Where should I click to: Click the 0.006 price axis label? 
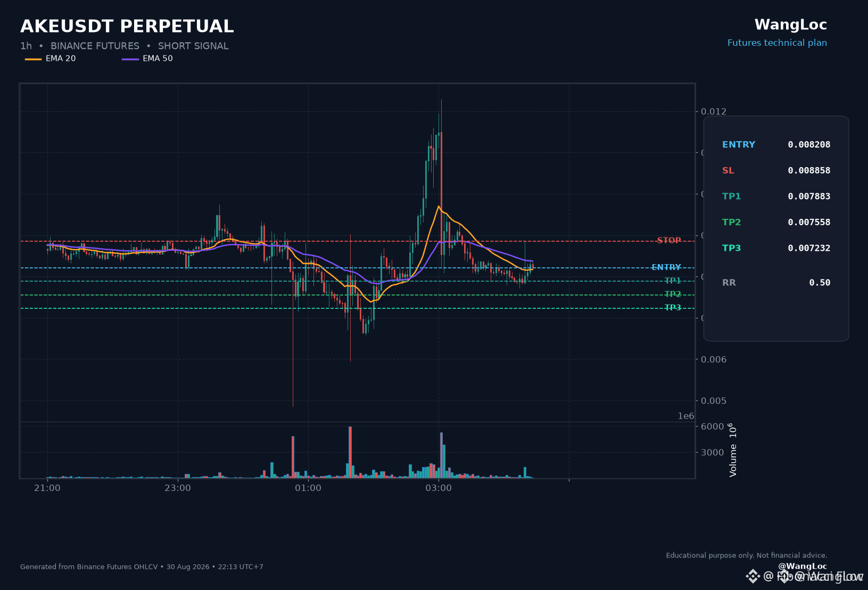(714, 359)
